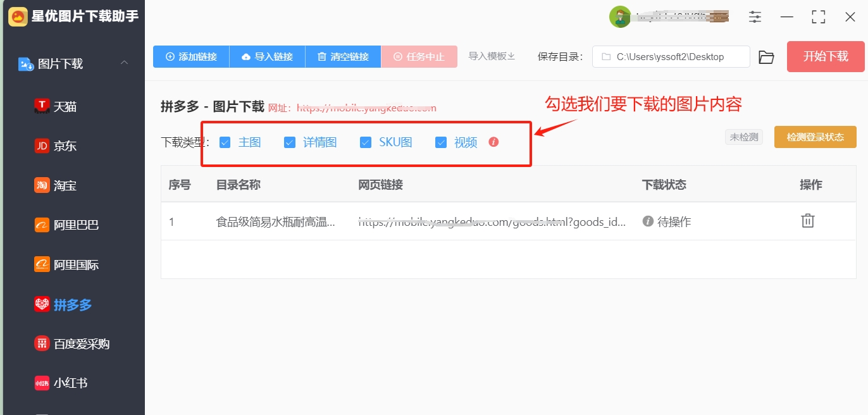Click the 检测登录状态 button

(815, 137)
